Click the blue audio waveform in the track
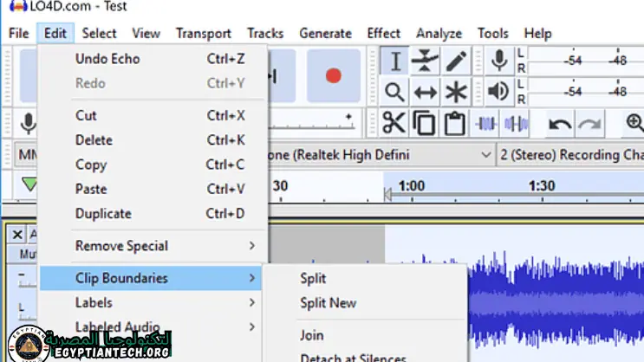Screen dimensions: 644x362 pyautogui.click(x=556, y=303)
